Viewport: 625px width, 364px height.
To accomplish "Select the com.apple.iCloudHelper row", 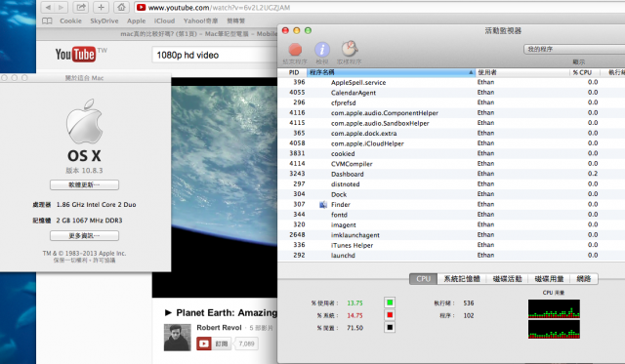I will (451, 143).
